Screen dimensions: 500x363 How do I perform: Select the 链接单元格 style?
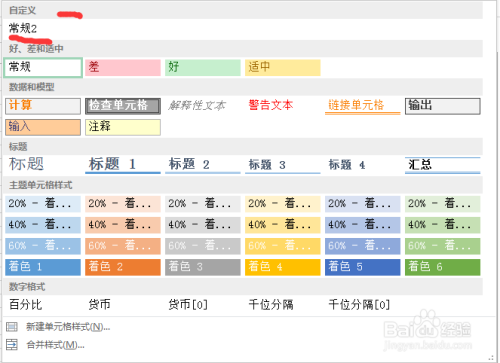pyautogui.click(x=363, y=106)
